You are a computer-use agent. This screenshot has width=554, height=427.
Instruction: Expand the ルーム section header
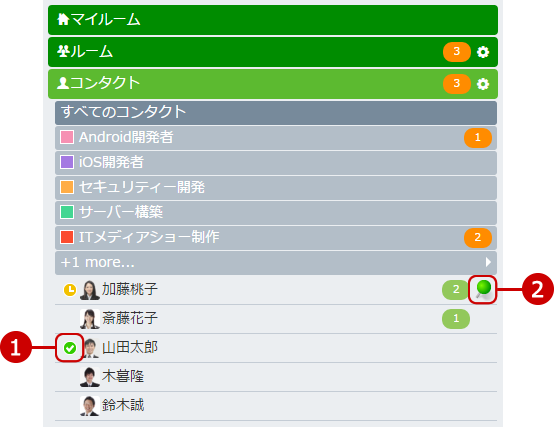pyautogui.click(x=273, y=52)
